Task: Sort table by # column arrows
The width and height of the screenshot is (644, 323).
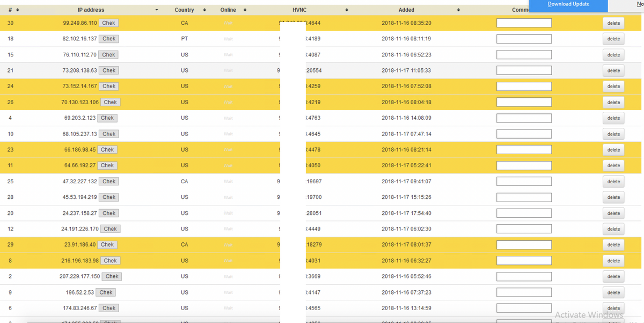Action: point(18,10)
